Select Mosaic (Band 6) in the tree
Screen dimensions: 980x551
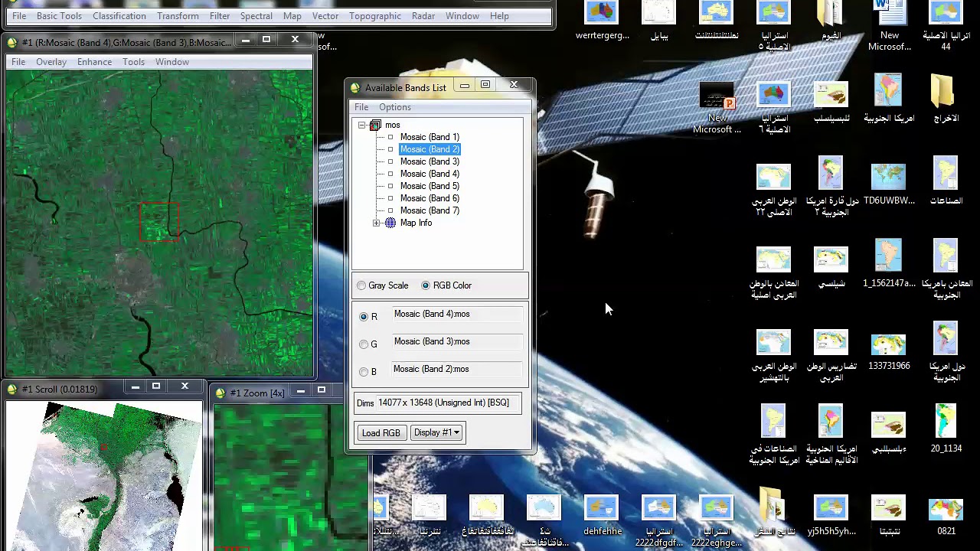pos(430,198)
